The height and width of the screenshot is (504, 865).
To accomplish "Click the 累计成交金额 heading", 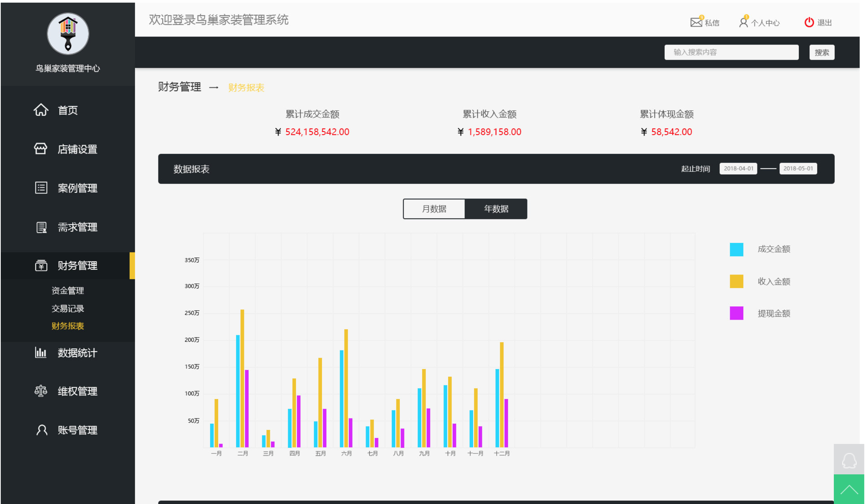I will pos(312,114).
